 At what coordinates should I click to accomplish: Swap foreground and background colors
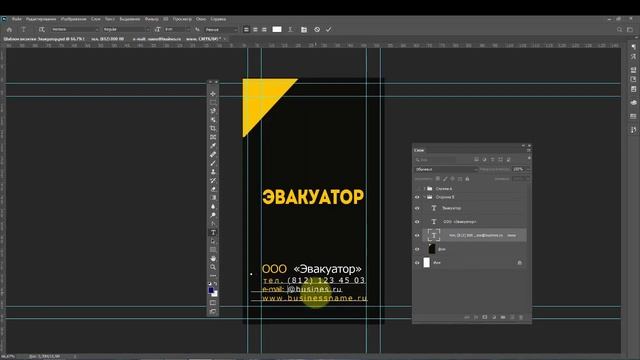pyautogui.click(x=216, y=284)
